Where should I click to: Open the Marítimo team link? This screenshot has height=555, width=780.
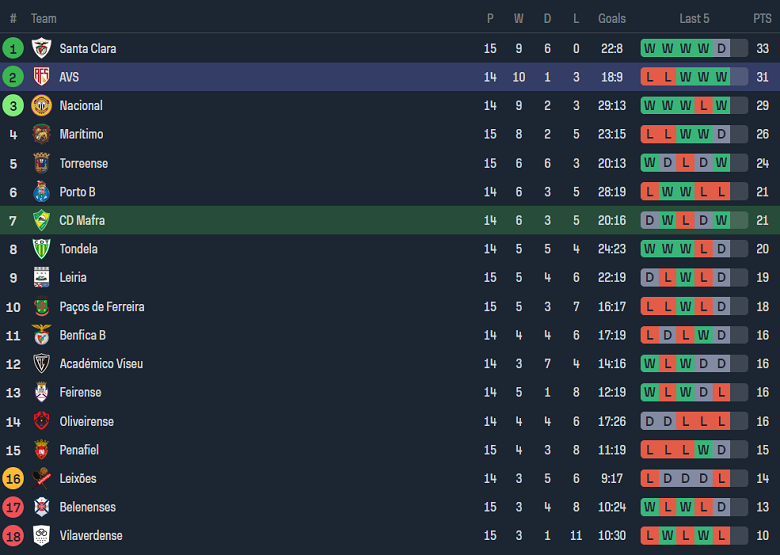tap(81, 134)
